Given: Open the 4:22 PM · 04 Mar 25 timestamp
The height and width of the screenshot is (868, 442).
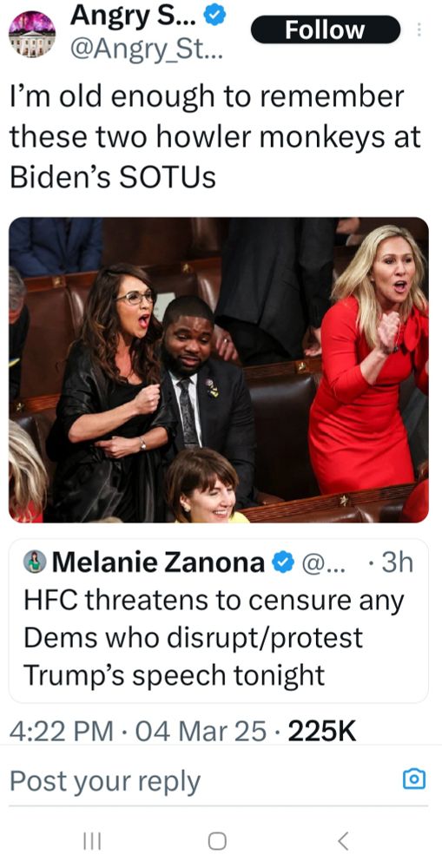Looking at the screenshot, I should pos(138,732).
